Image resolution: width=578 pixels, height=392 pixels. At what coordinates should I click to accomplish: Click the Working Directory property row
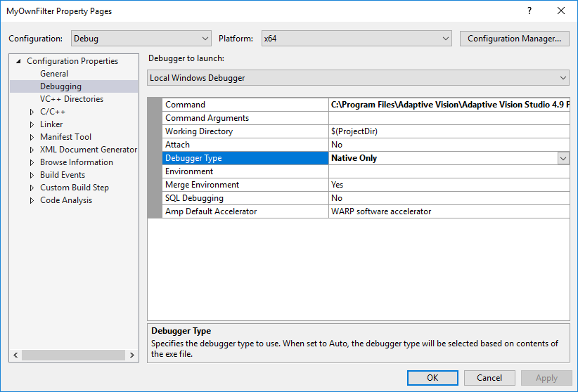click(198, 131)
